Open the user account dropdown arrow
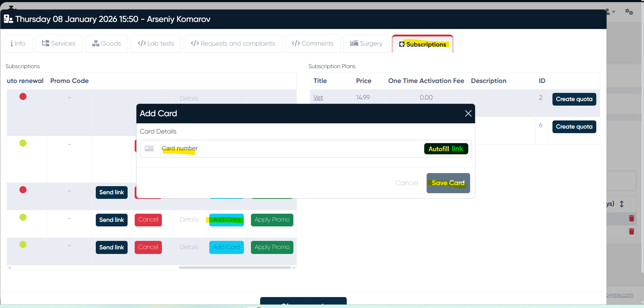The width and height of the screenshot is (644, 308). point(614,12)
